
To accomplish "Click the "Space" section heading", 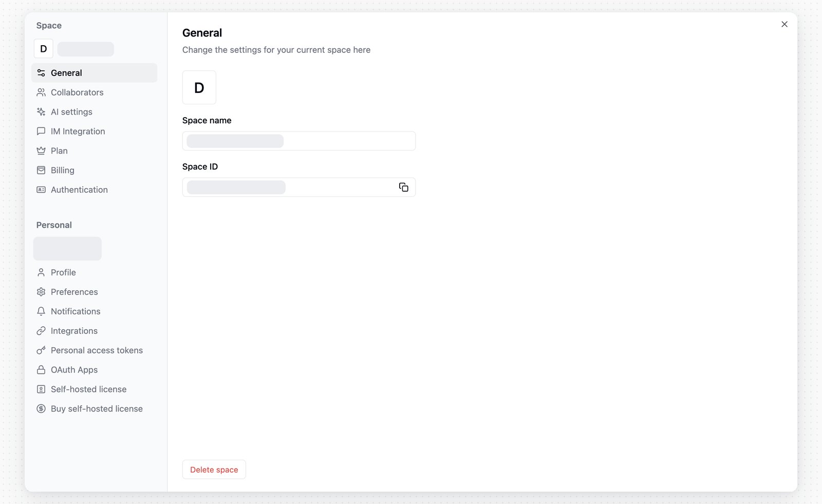I will pyautogui.click(x=49, y=26).
